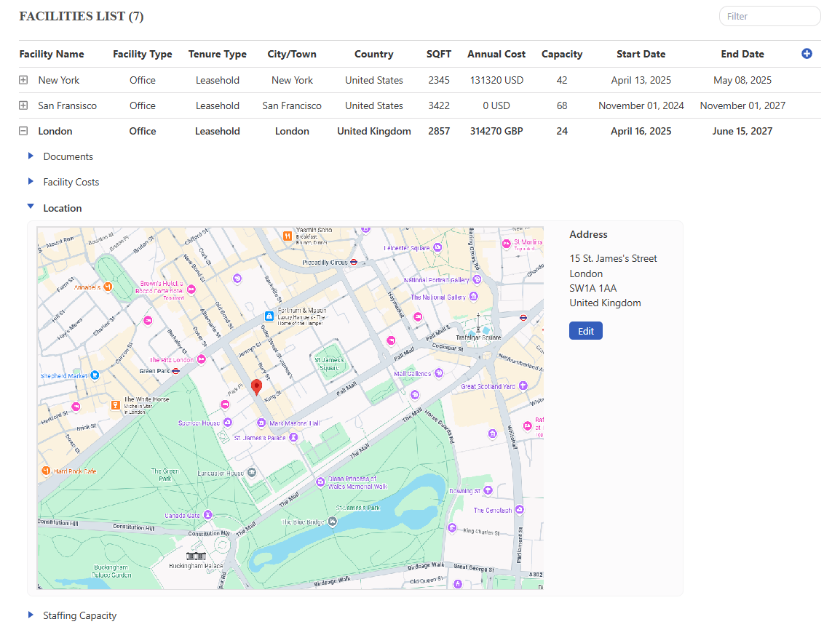Click Piccadilly Circus station icon on map

pyautogui.click(x=354, y=262)
